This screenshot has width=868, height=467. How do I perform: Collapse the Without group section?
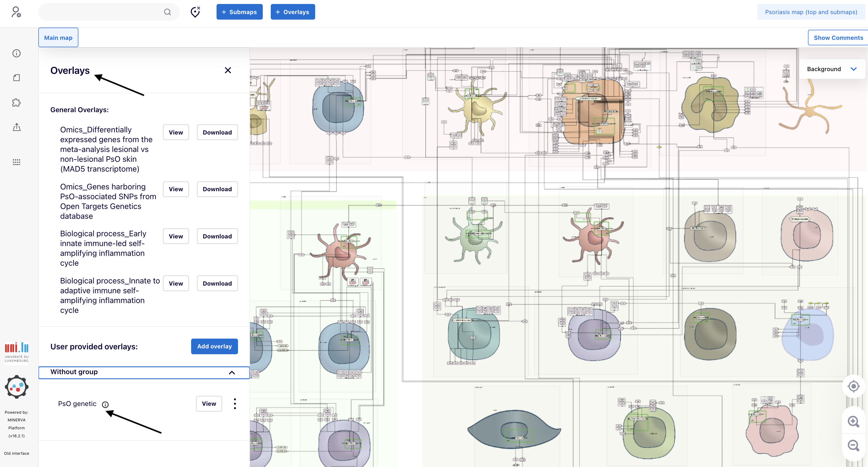click(x=232, y=373)
